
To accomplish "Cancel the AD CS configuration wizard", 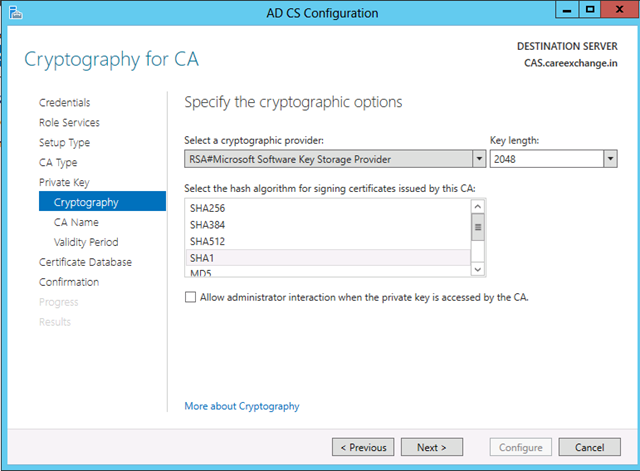I will pos(589,447).
